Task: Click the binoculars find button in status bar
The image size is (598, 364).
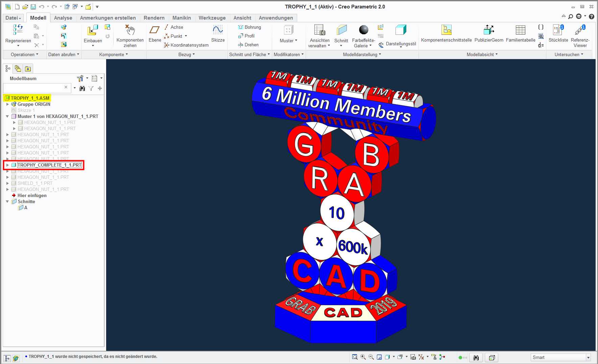Action: (x=476, y=358)
